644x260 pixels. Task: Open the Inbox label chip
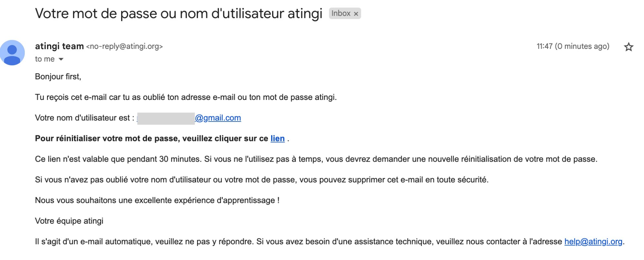tap(341, 13)
